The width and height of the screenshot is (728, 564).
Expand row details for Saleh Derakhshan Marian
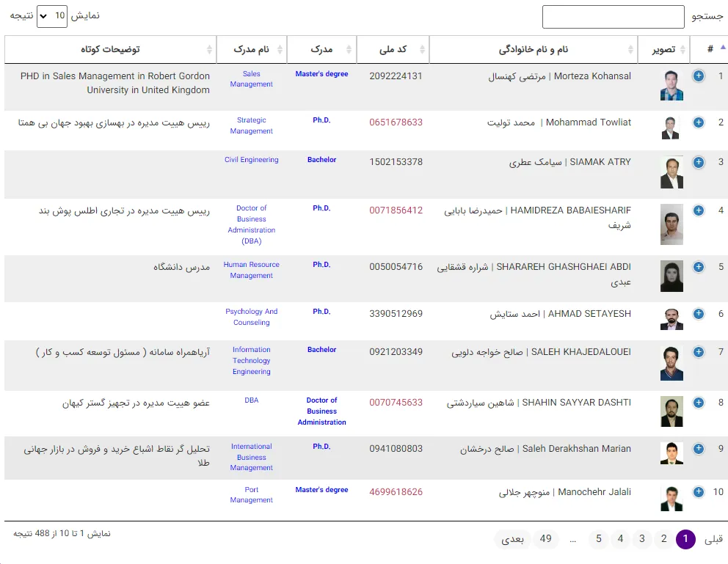[x=699, y=449]
